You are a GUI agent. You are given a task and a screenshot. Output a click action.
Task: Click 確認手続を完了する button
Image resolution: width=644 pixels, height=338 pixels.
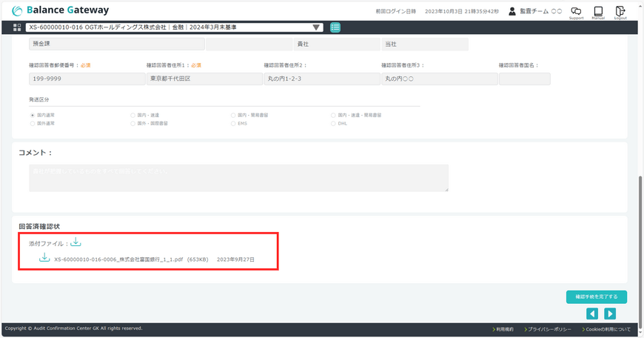click(x=597, y=296)
